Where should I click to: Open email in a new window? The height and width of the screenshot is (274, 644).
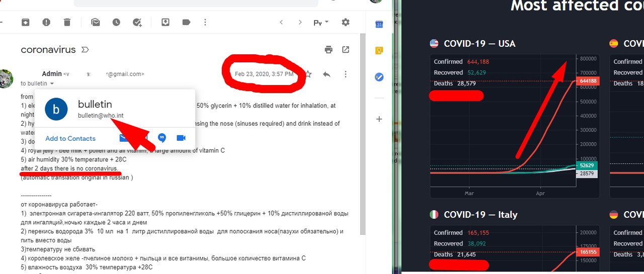346,49
